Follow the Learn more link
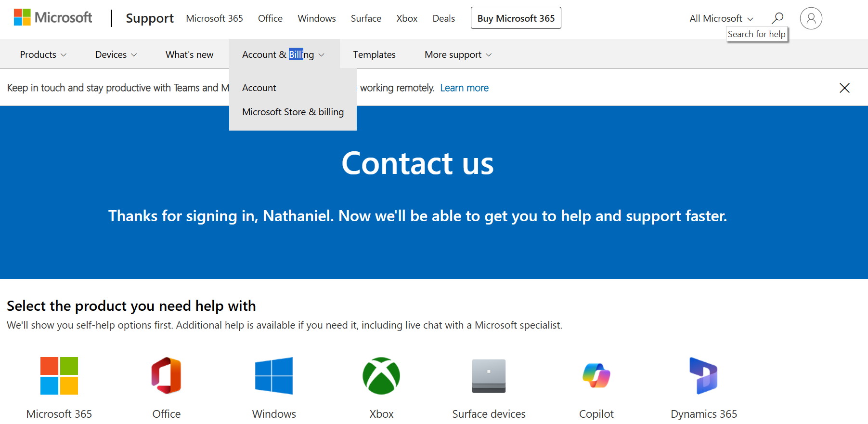Image resolution: width=868 pixels, height=424 pixels. pyautogui.click(x=464, y=88)
